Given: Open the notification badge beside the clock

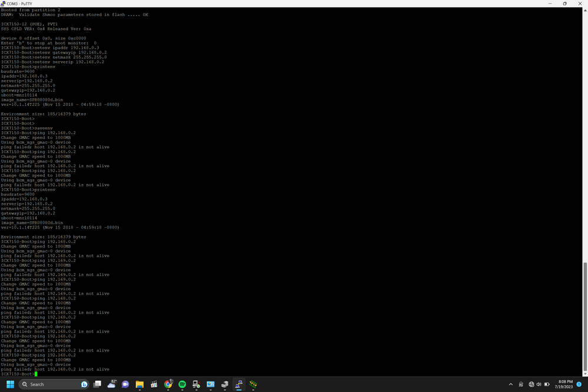Looking at the screenshot, I should 579,384.
